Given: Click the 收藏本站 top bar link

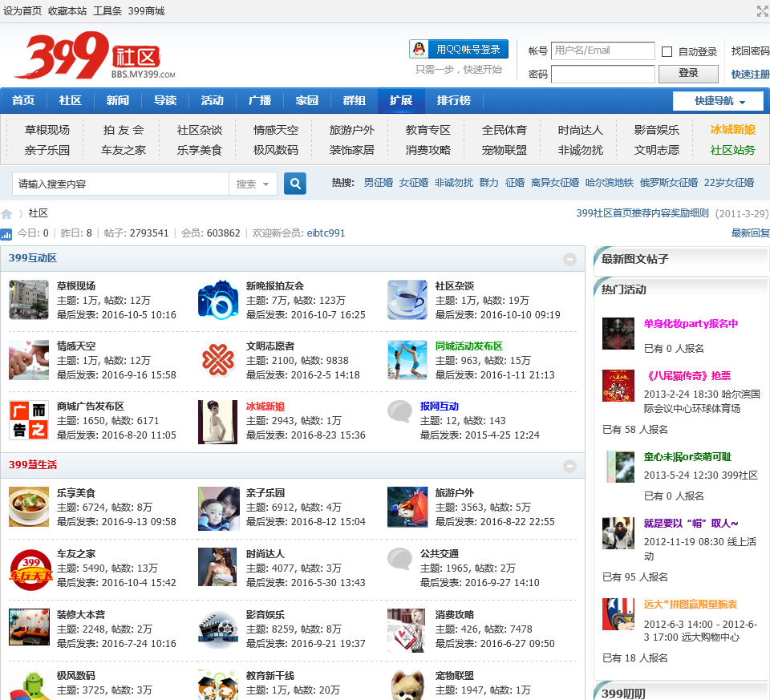Looking at the screenshot, I should coord(67,10).
